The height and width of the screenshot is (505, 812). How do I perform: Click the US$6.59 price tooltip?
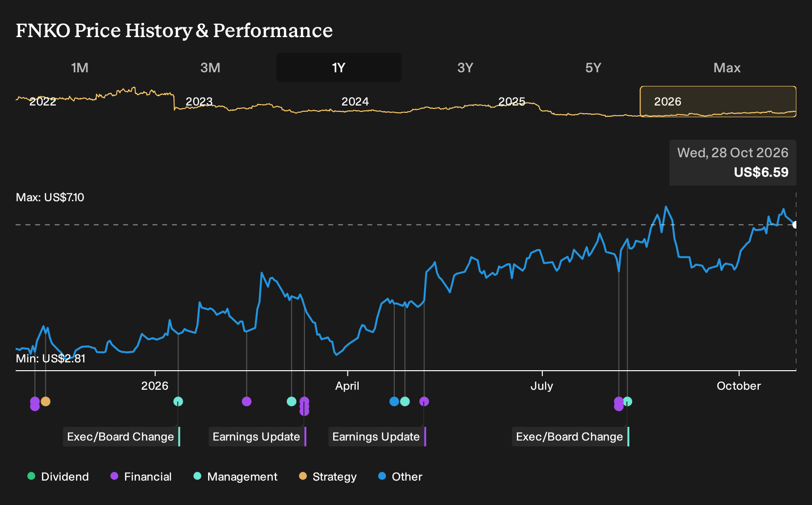pyautogui.click(x=733, y=163)
